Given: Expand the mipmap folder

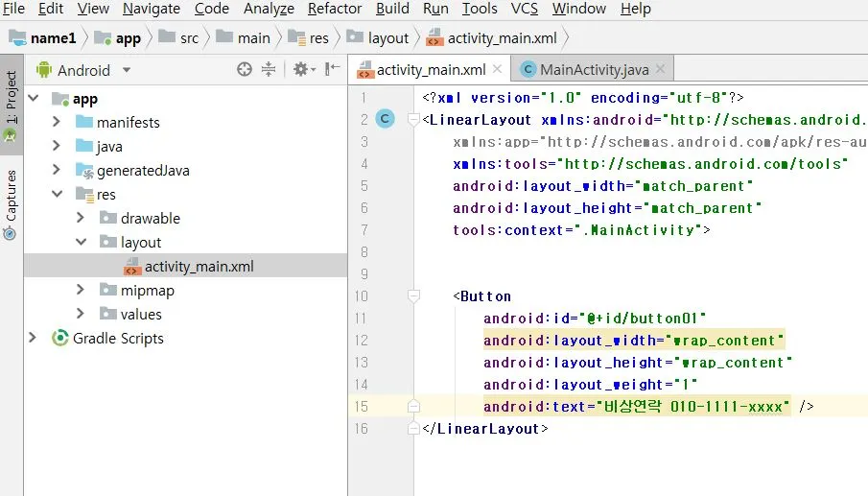Looking at the screenshot, I should click(x=81, y=290).
